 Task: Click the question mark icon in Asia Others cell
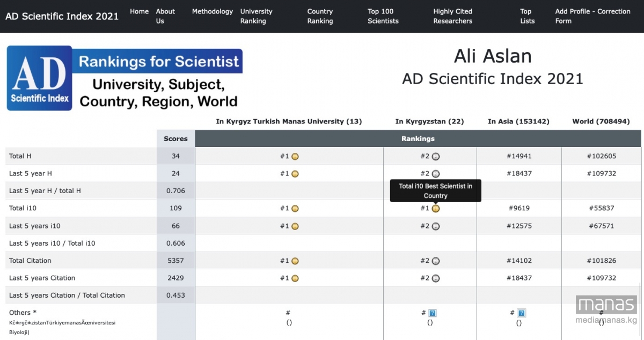click(522, 313)
